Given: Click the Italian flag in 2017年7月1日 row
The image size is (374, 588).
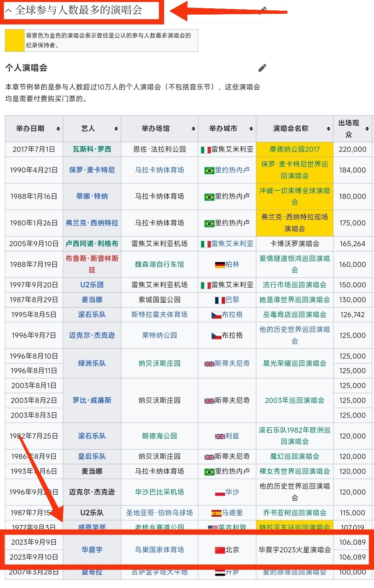Looking at the screenshot, I should point(206,150).
